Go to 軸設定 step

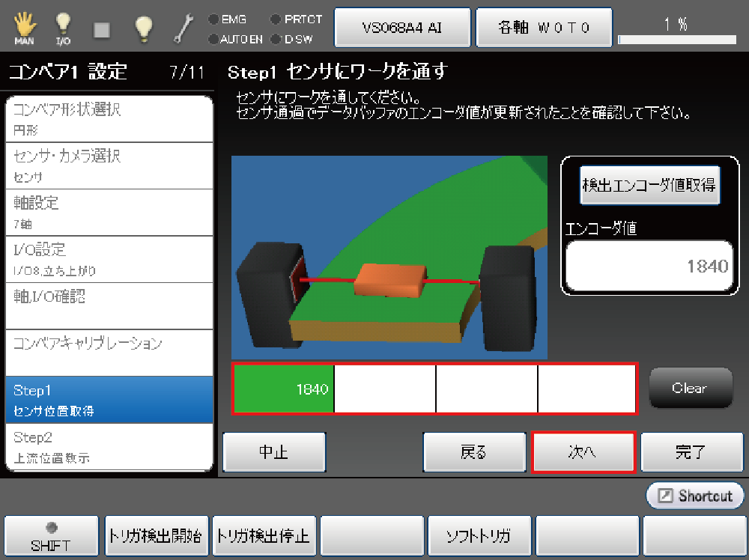[109, 212]
